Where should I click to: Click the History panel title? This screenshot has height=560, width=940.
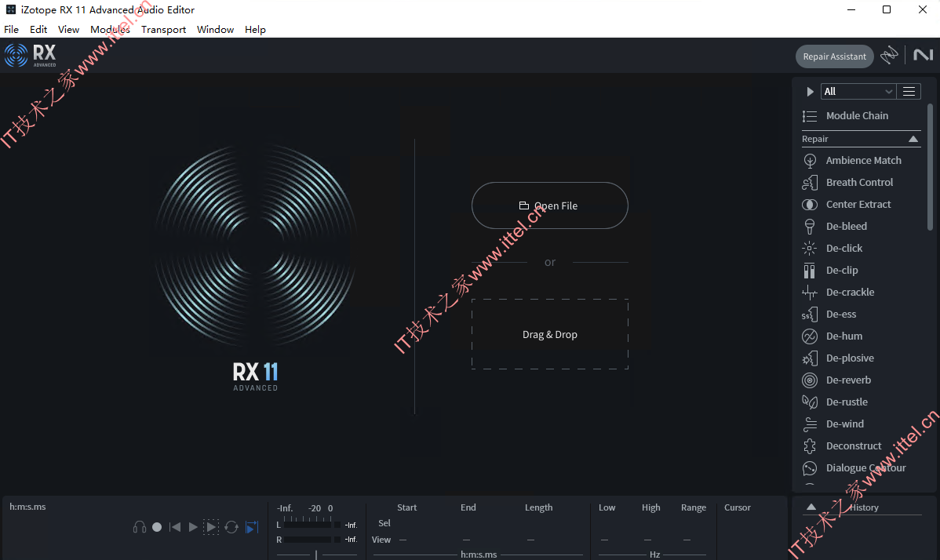point(864,507)
